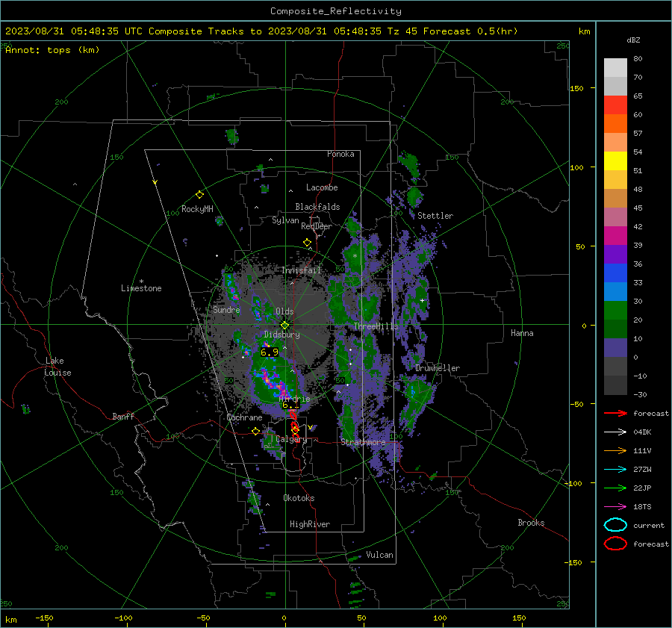The height and width of the screenshot is (628, 672).
Task: Click the white 04DK arrow in legend
Action: tap(615, 432)
